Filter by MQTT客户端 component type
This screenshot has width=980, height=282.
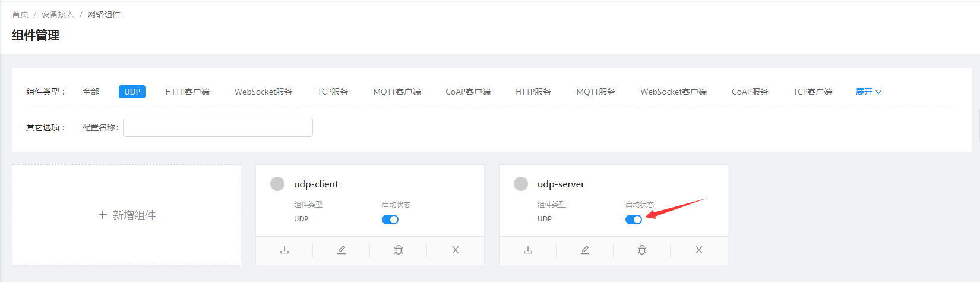(x=397, y=92)
